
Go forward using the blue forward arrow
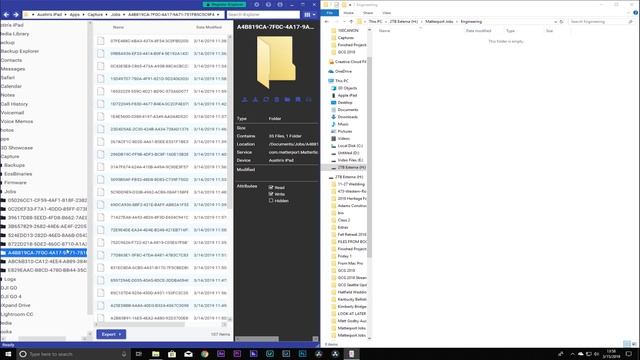[16, 15]
